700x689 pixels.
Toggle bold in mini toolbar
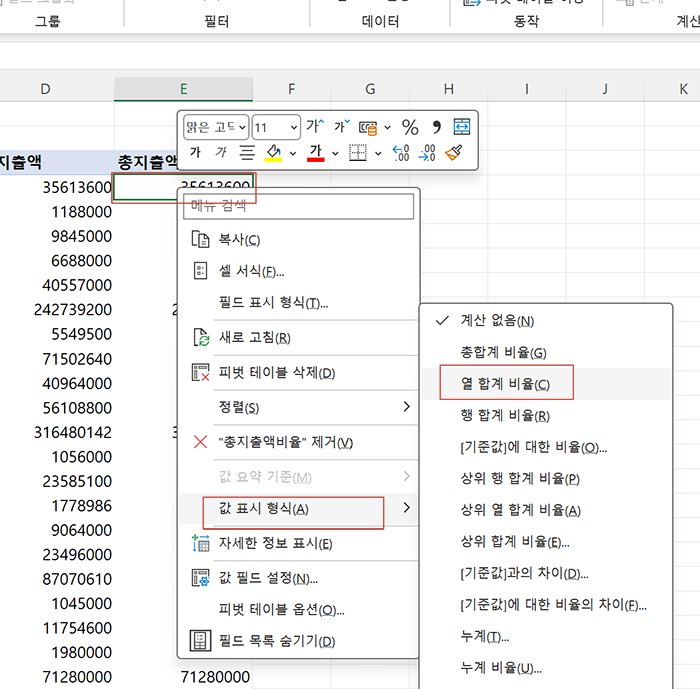195,153
